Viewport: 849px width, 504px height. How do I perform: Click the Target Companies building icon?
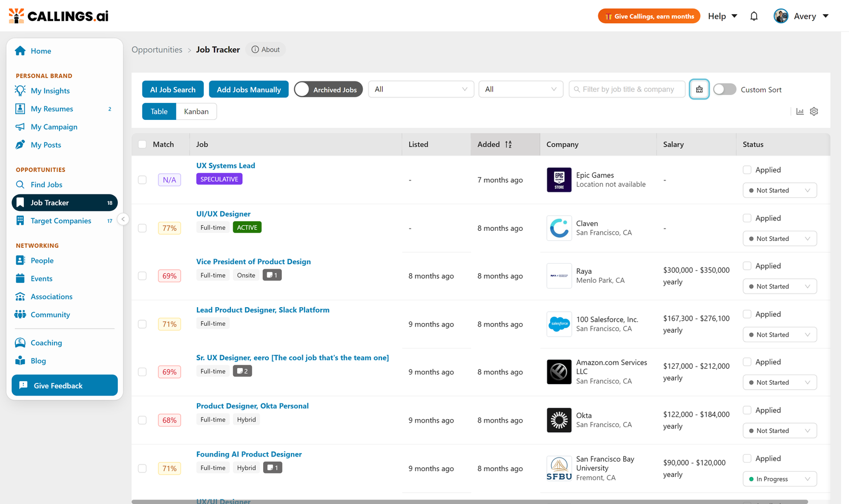tap(20, 221)
